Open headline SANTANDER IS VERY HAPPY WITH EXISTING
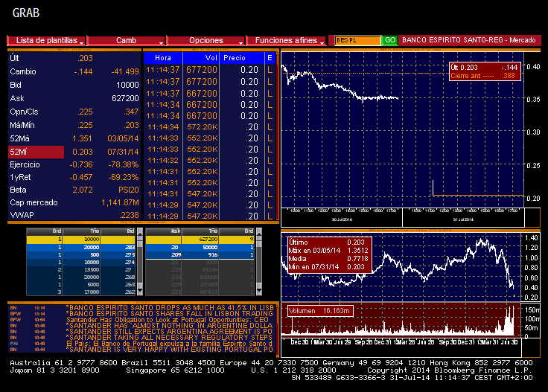 tap(170, 349)
